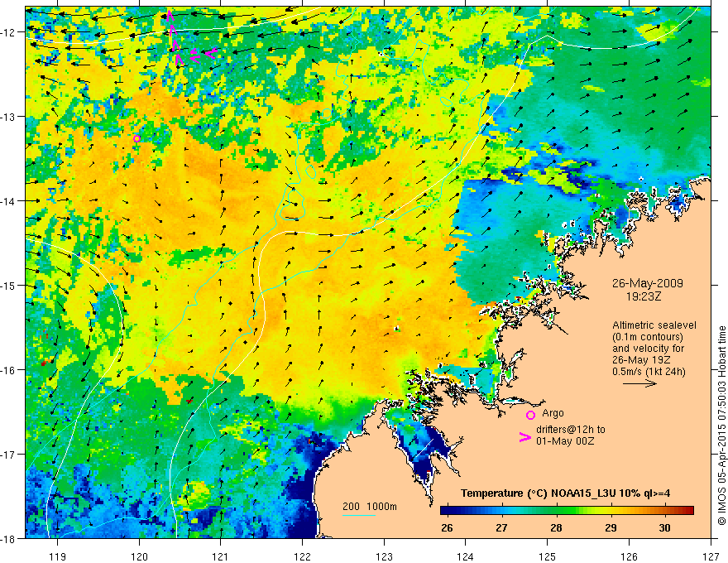Click the magenta drifter chevron legend symbol
The width and height of the screenshot is (728, 563).
pyautogui.click(x=524, y=437)
